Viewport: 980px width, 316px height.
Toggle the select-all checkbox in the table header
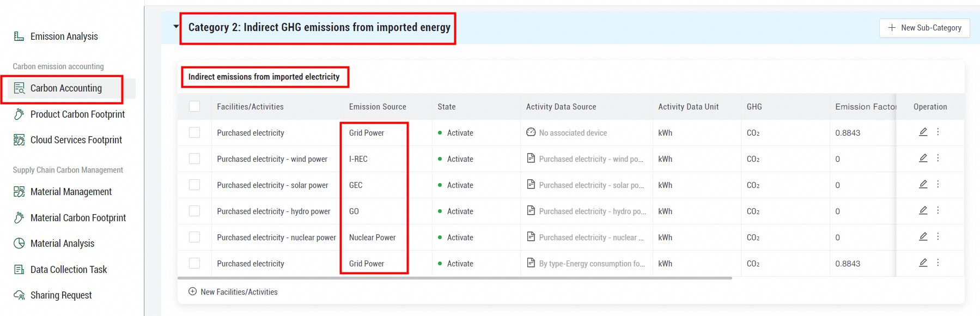tap(194, 106)
